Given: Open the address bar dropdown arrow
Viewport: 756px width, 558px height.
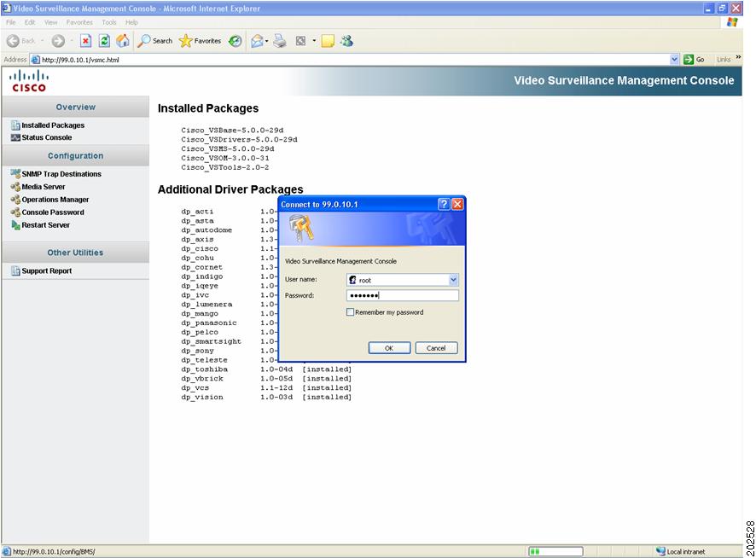Looking at the screenshot, I should pyautogui.click(x=675, y=60).
